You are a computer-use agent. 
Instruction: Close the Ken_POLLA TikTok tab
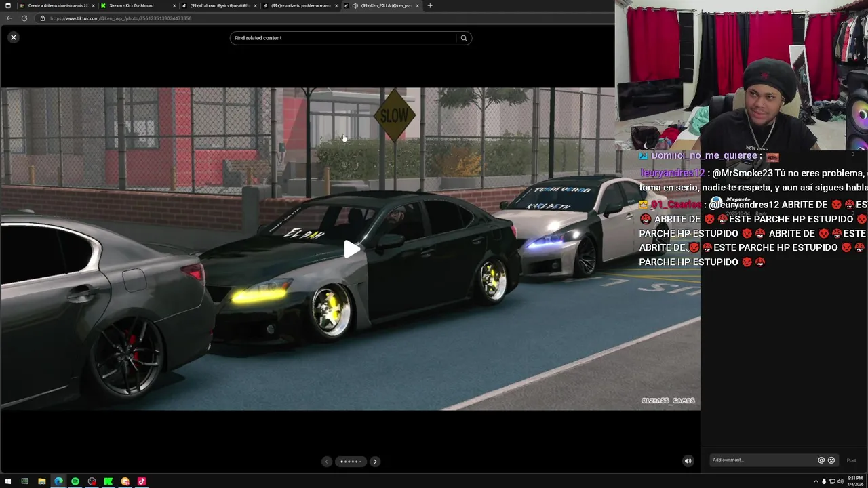click(417, 5)
